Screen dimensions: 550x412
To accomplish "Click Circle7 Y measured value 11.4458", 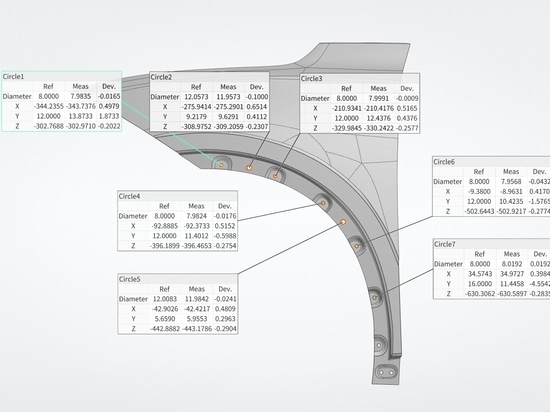I will [x=512, y=284].
